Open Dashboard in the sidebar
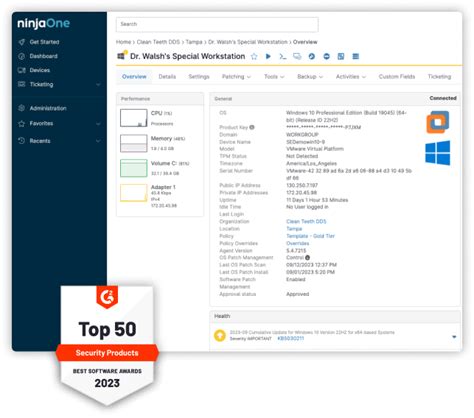 (43, 56)
